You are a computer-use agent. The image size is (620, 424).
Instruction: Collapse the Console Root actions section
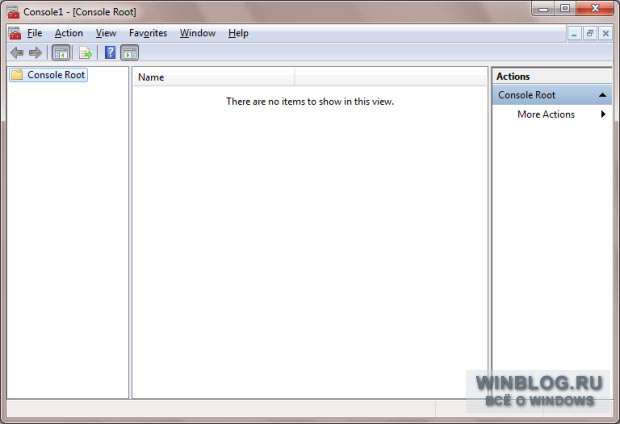602,95
